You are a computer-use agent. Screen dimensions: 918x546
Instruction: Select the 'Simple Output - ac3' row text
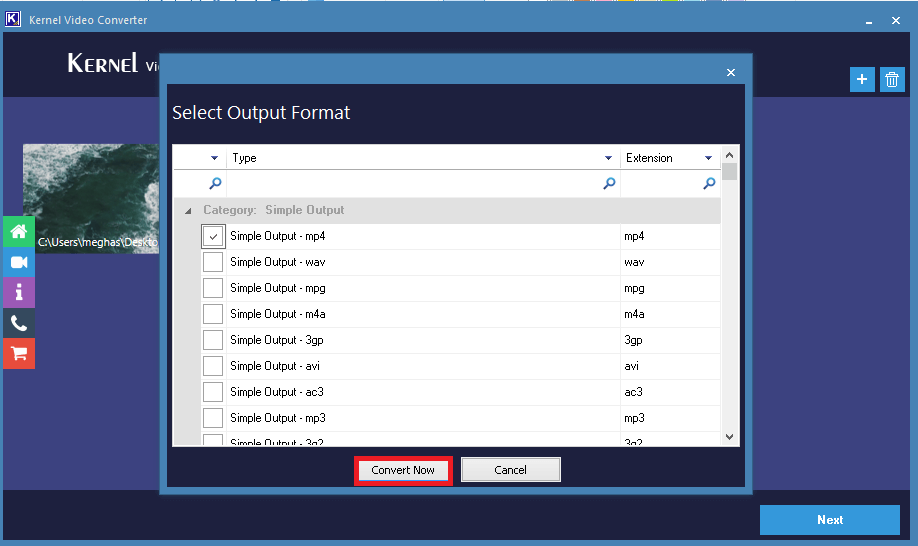coord(277,392)
